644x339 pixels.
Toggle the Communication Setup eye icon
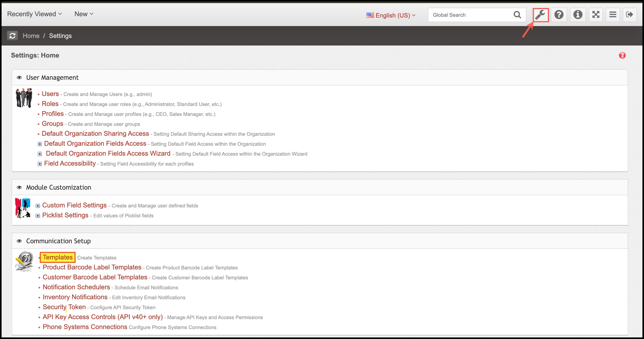(19, 241)
